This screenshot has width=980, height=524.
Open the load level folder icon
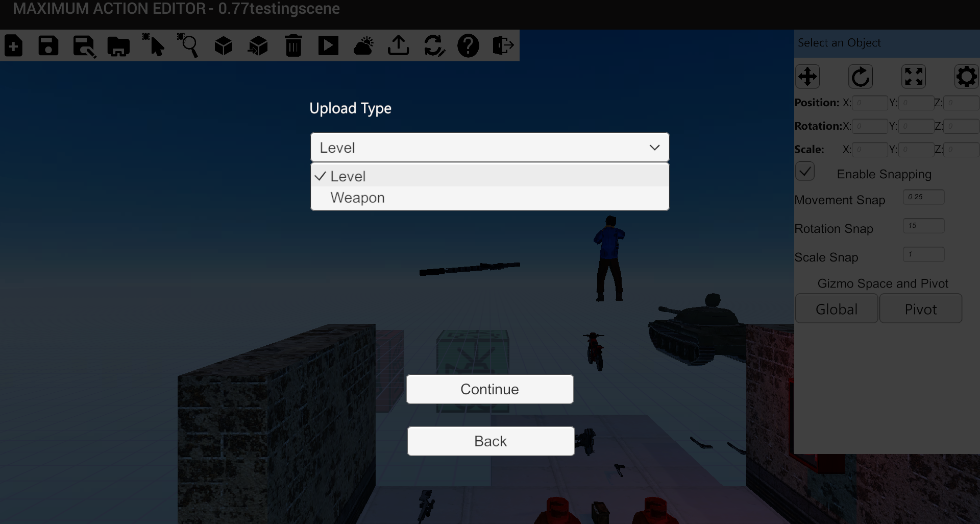pos(118,46)
